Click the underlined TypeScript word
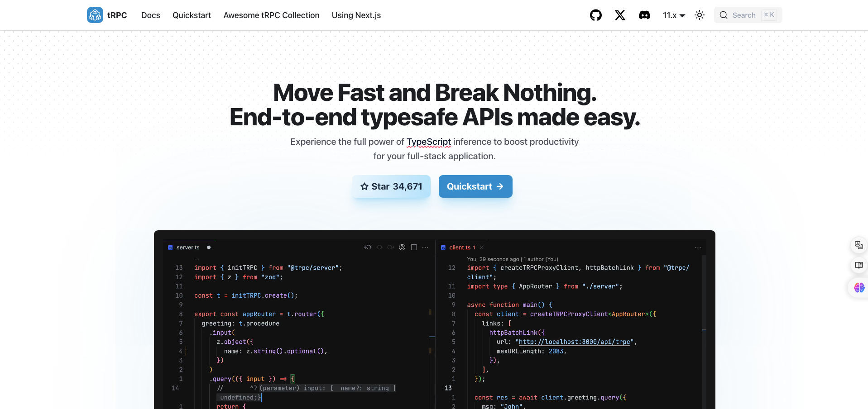Viewport: 868px width, 409px height. pyautogui.click(x=429, y=142)
